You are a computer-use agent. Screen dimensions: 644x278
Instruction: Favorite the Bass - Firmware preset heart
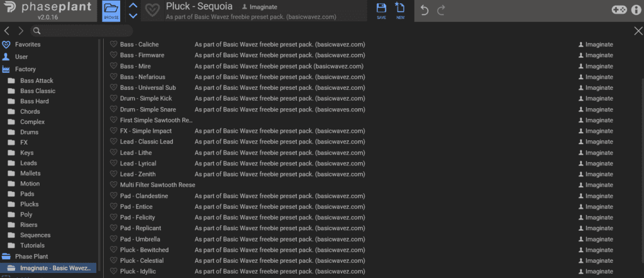pos(114,55)
